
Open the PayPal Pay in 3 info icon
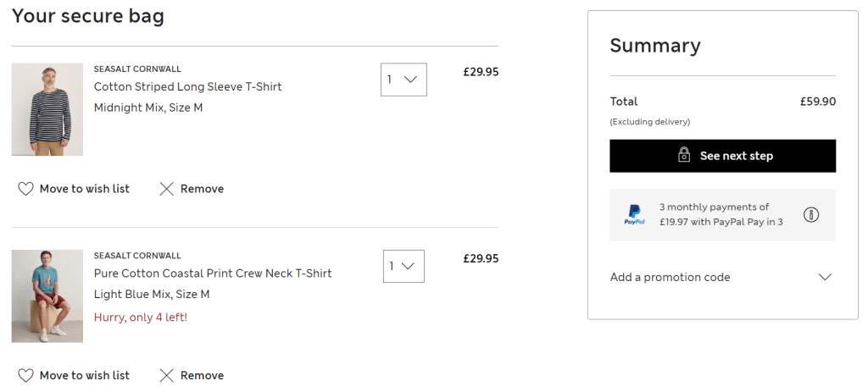click(811, 214)
